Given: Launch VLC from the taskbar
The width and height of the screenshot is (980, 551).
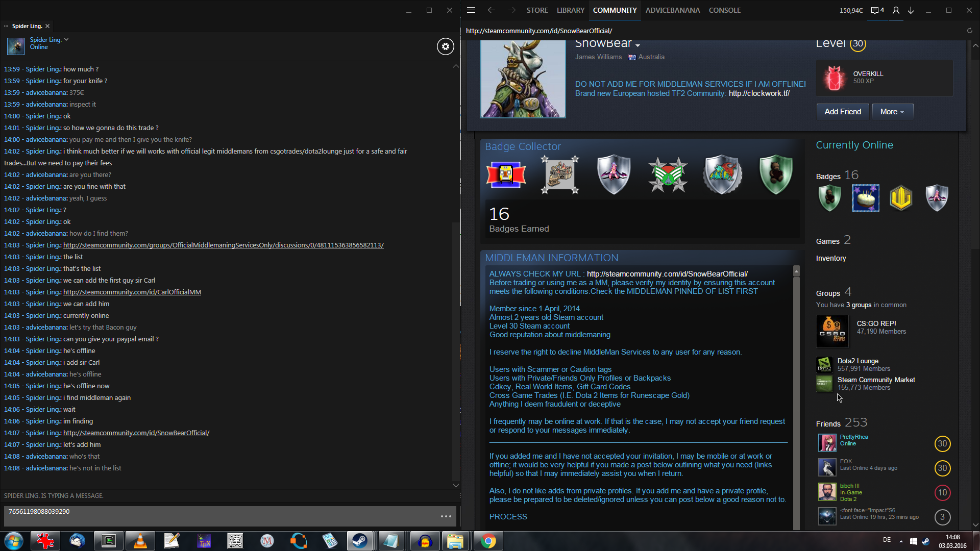Looking at the screenshot, I should [x=140, y=541].
